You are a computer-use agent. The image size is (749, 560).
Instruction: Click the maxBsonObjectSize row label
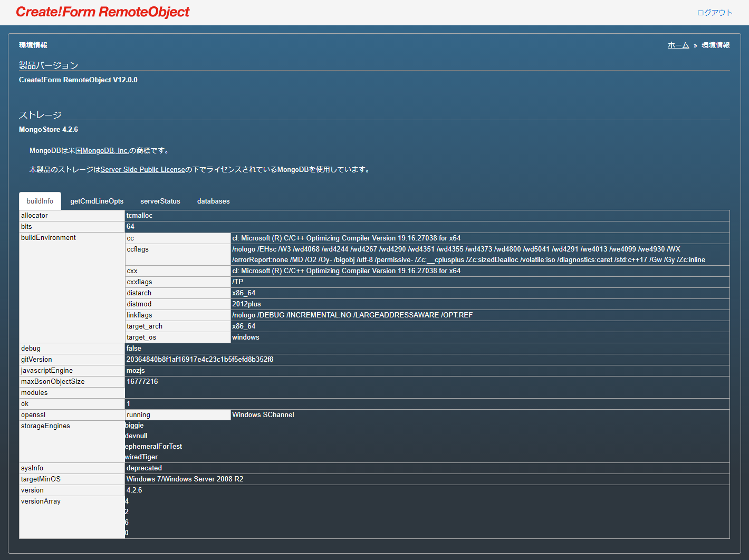tap(72, 382)
